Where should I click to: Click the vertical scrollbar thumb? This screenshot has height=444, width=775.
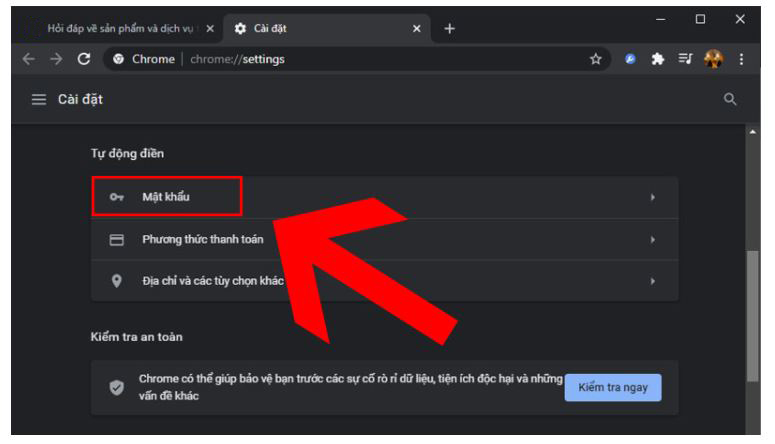point(752,315)
